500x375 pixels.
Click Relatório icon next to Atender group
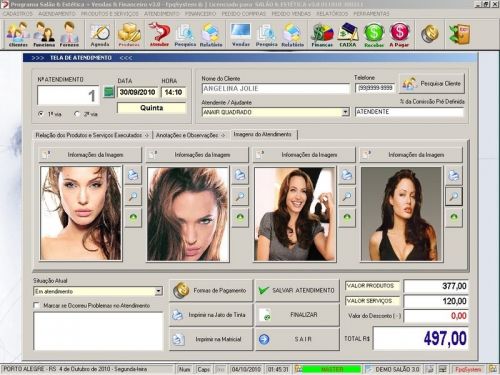point(211,34)
